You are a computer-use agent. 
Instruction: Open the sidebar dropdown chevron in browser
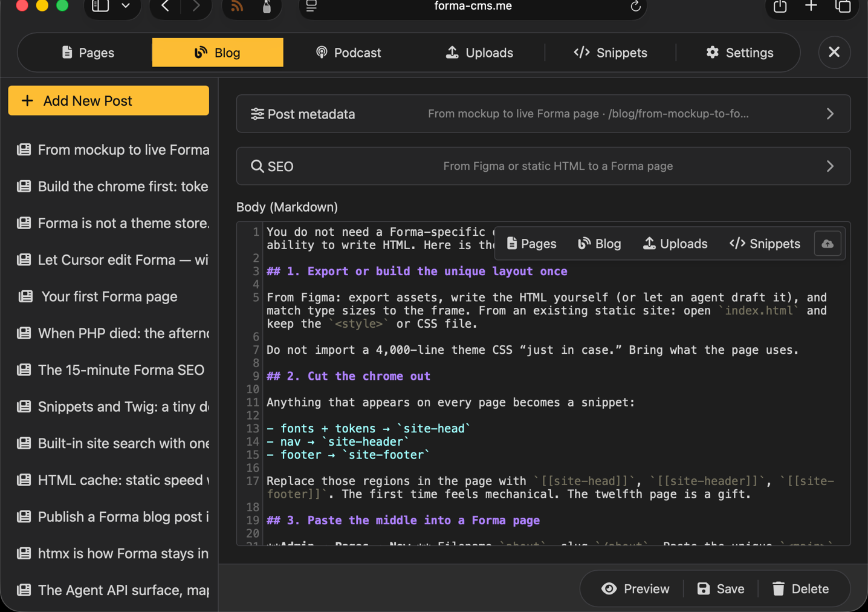pos(126,6)
